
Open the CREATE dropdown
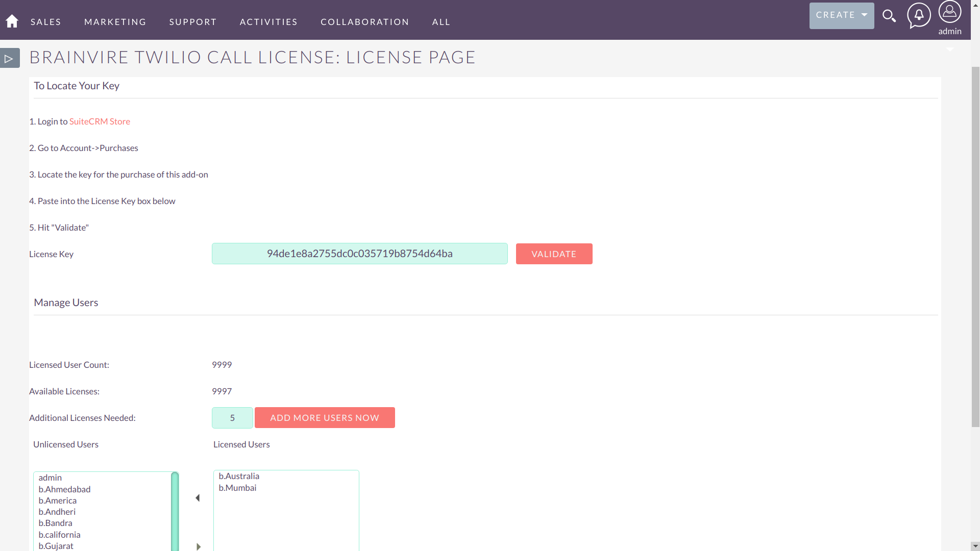(841, 15)
